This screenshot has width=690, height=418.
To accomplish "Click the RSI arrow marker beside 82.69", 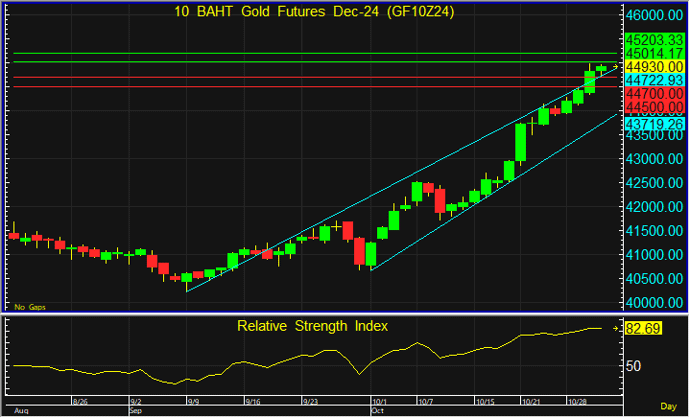I will point(615,328).
